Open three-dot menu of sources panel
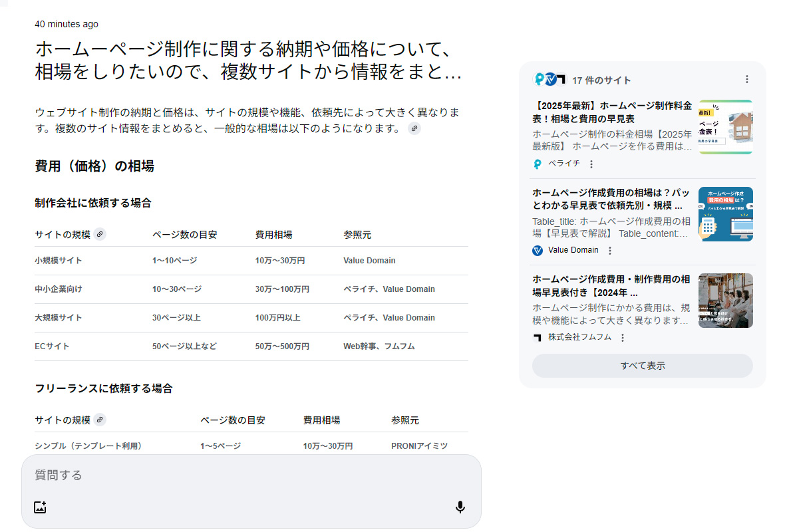Image resolution: width=785 pixels, height=532 pixels. click(x=746, y=79)
